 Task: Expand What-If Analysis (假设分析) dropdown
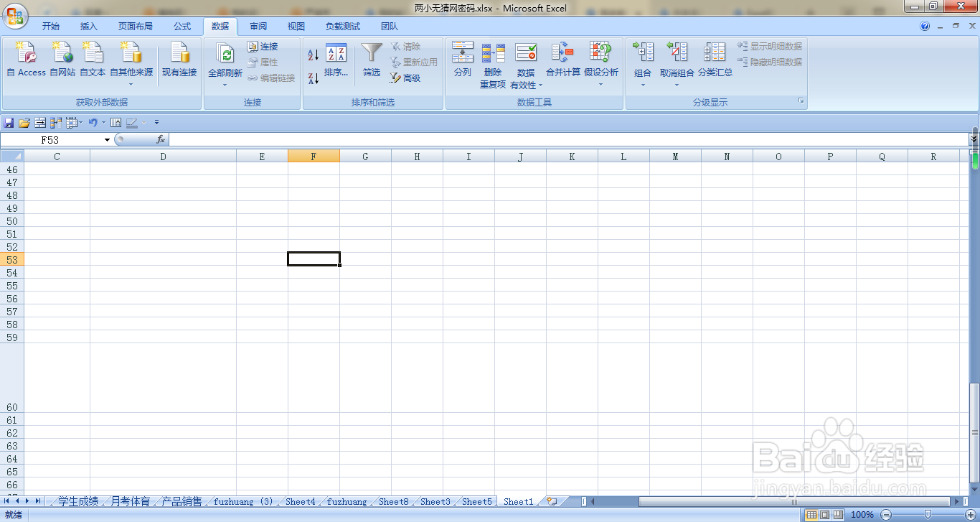click(x=601, y=84)
